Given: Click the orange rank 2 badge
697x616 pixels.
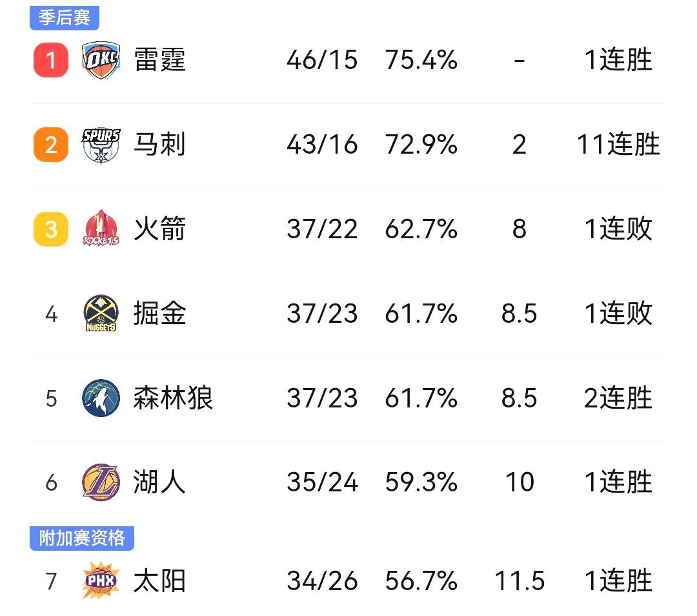Looking at the screenshot, I should tap(50, 144).
